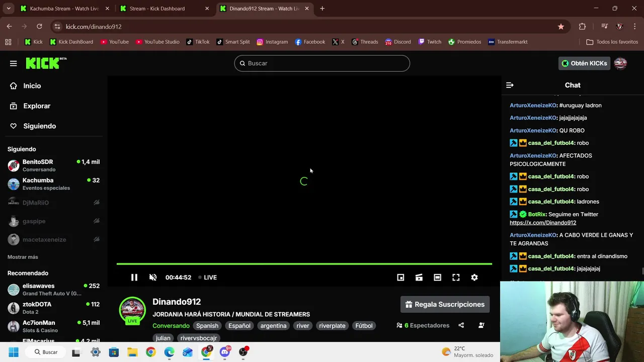Open Instagram bookmark
Screen dimensions: 644x362
click(272, 42)
